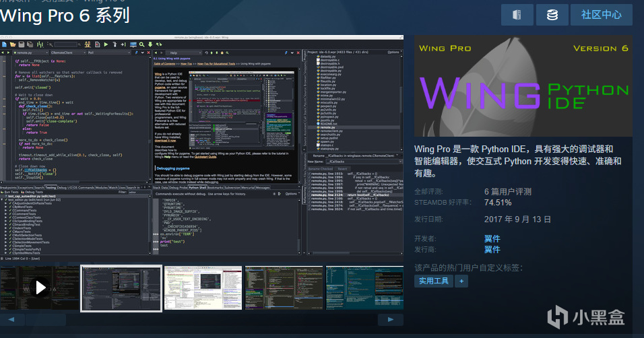Screen dimensions: 644x338
Task: Click the 2017 年 9 月 13 日 release date
Action: [517, 219]
